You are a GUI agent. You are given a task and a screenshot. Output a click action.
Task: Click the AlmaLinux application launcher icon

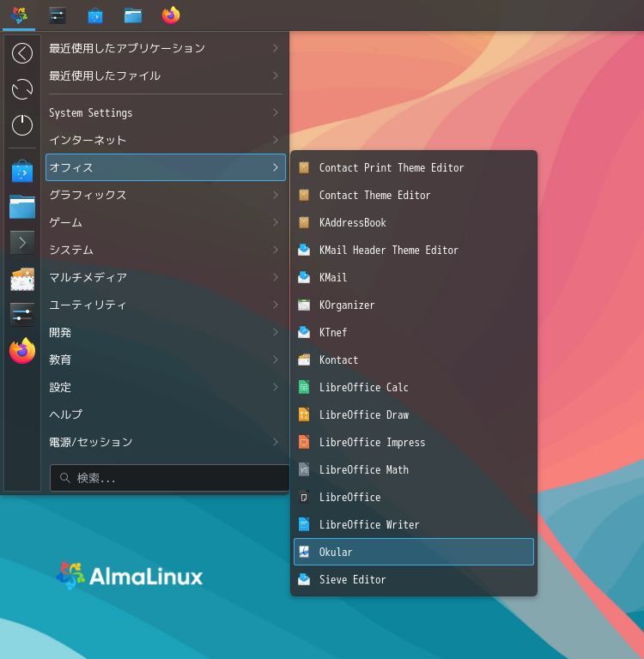(19, 15)
